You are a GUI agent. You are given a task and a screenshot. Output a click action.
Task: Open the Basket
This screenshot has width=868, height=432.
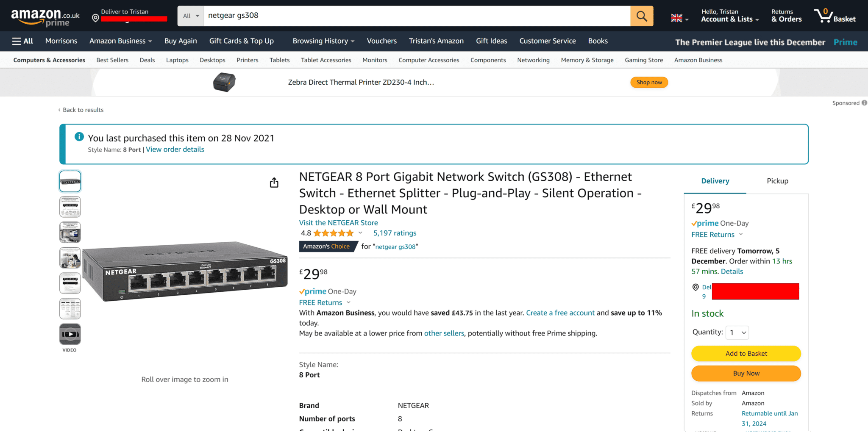tap(836, 16)
